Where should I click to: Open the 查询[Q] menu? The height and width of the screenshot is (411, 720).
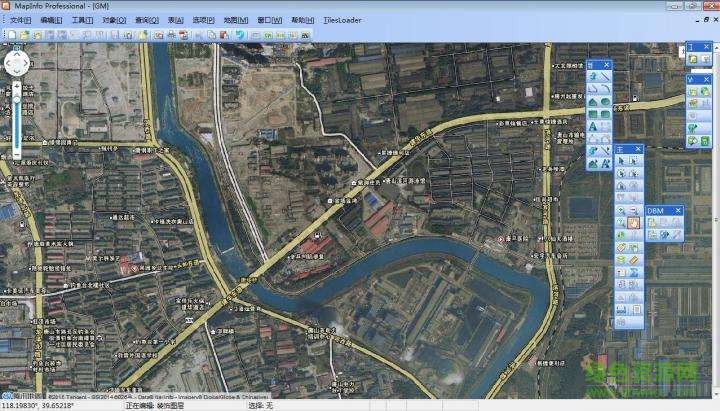[x=147, y=20]
